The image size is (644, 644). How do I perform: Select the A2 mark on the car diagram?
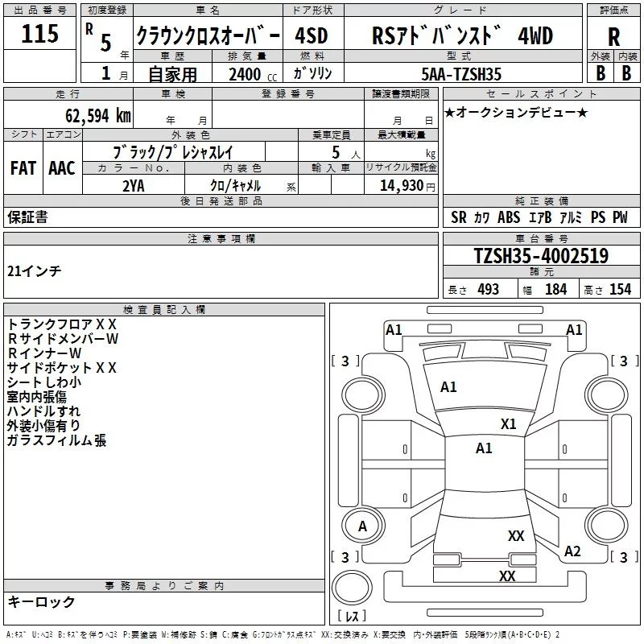coord(572,551)
